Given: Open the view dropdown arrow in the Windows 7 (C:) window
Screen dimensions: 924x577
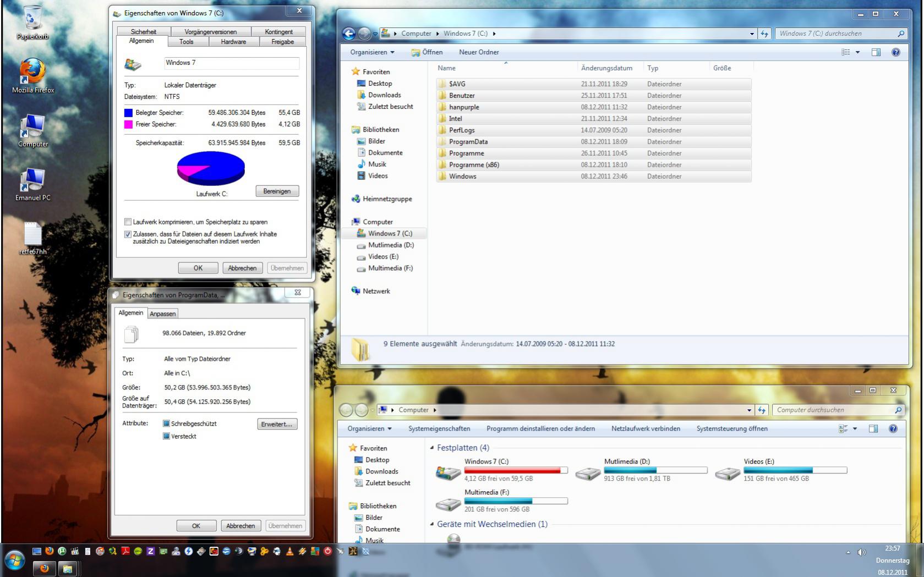Looking at the screenshot, I should [x=857, y=52].
